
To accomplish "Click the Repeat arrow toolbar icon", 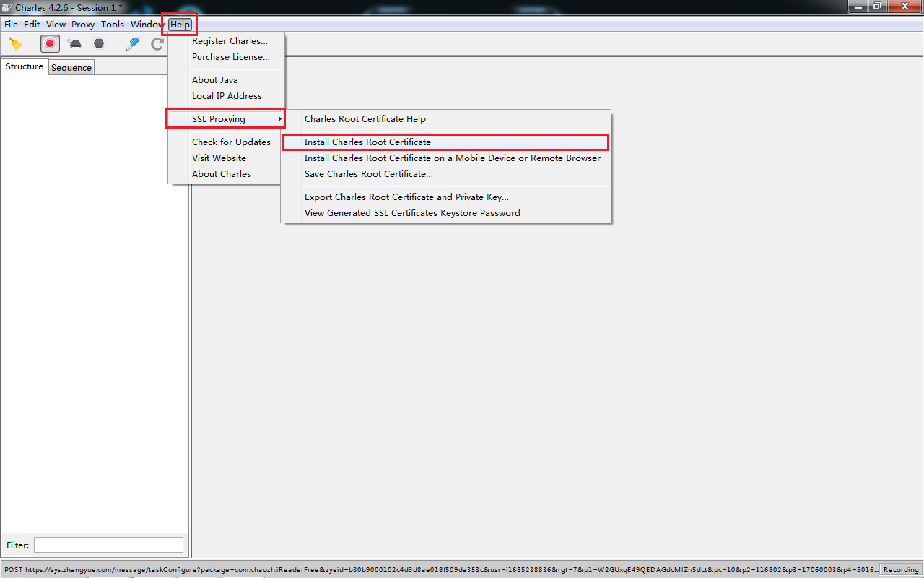I will point(157,44).
